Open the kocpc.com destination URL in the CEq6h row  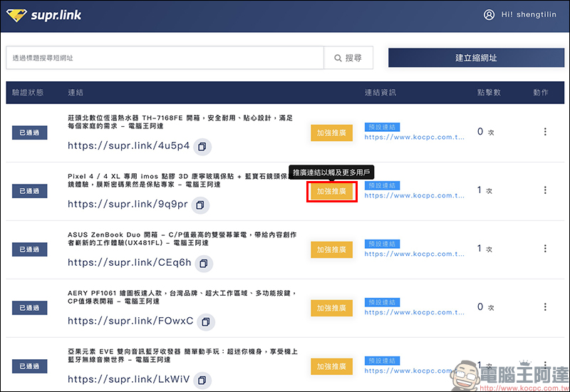pos(415,254)
